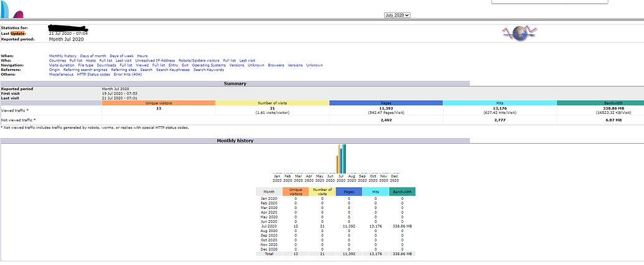Viewport: 644px width, 265px height.
Task: Click green Bandwidth header in Summary
Action: 600,103
